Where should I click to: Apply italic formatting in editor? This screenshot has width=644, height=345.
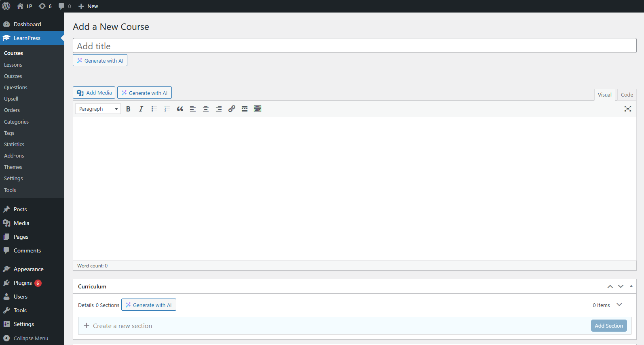pyautogui.click(x=141, y=109)
